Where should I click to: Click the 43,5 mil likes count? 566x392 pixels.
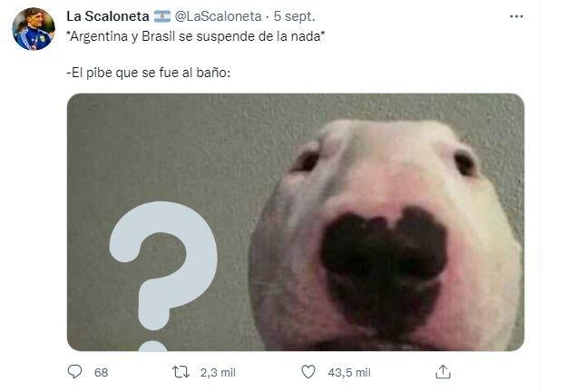349,372
